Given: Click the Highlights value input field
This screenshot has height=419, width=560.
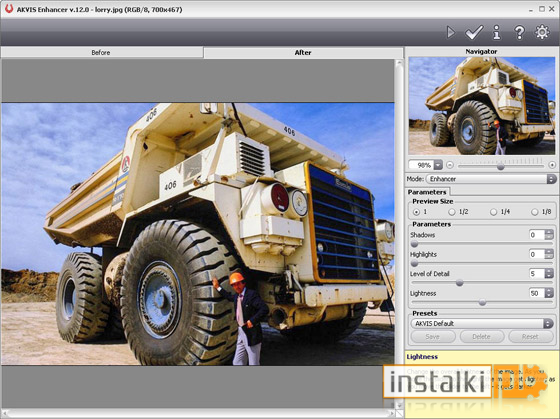Looking at the screenshot, I should pos(537,254).
